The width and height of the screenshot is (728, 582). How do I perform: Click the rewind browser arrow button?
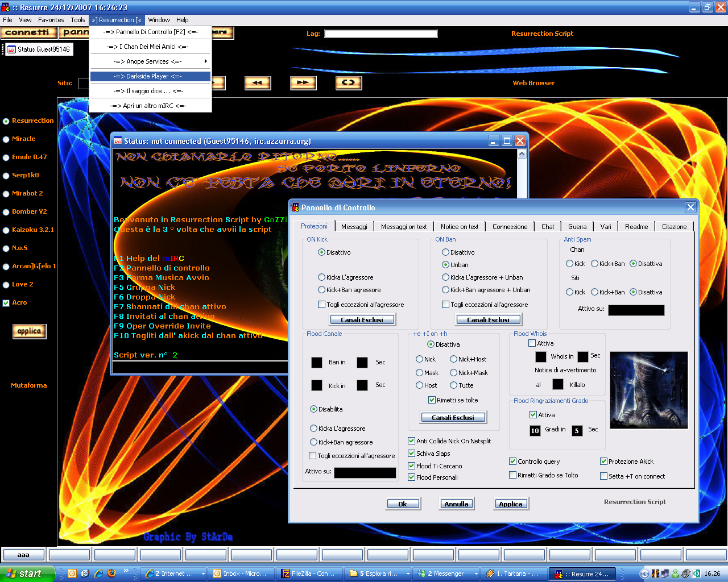tap(257, 83)
